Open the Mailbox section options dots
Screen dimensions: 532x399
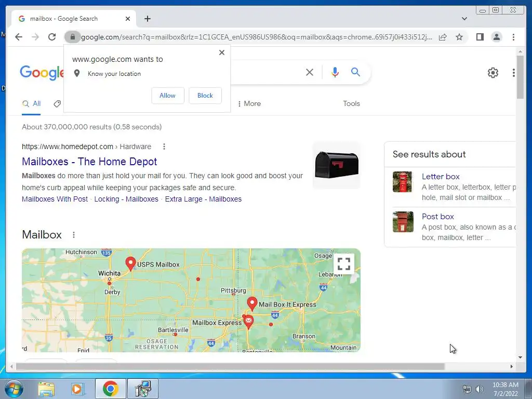pos(74,235)
